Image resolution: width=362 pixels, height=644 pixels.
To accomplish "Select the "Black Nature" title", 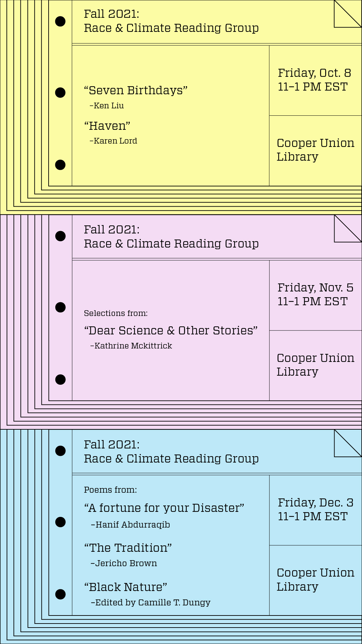I will (x=125, y=587).
